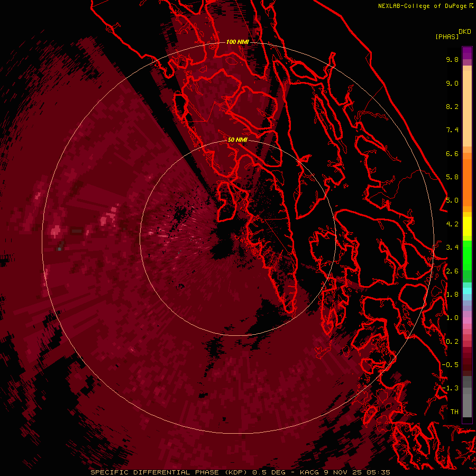Image resolution: width=476 pixels, height=476 pixels.
Task: Click the -0.5 legend value
Action: pos(450,365)
